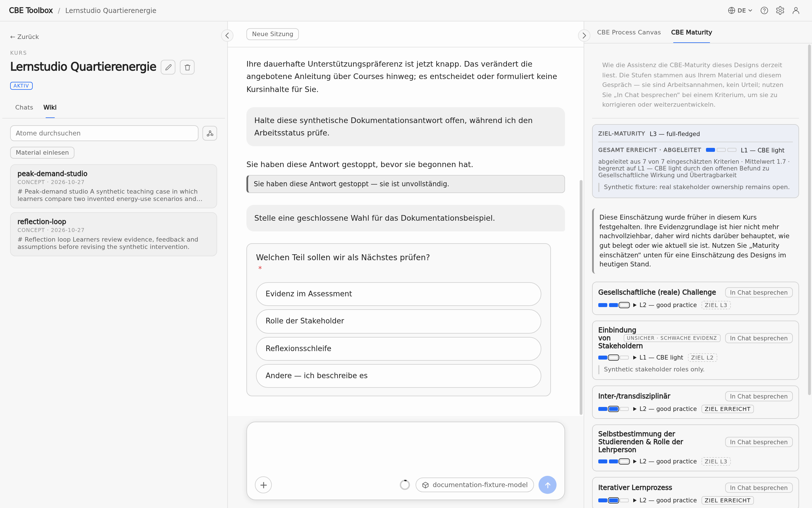Screen dimensions: 812x508
Task: Focus the Atome durchsuchen search field
Action: click(x=104, y=133)
